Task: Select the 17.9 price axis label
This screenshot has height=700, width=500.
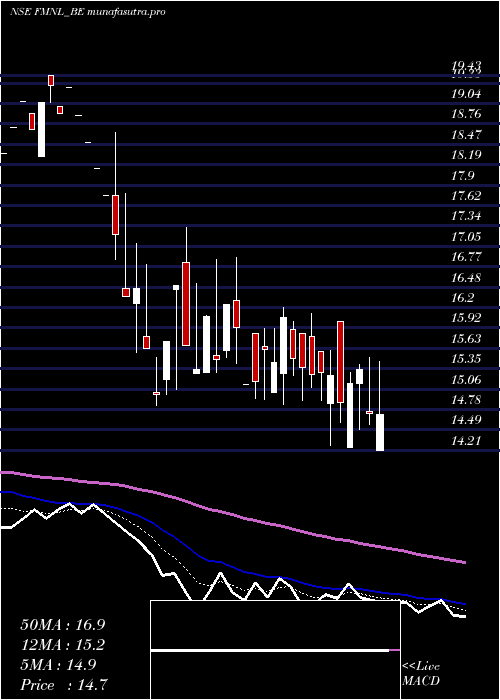Action: tap(462, 176)
